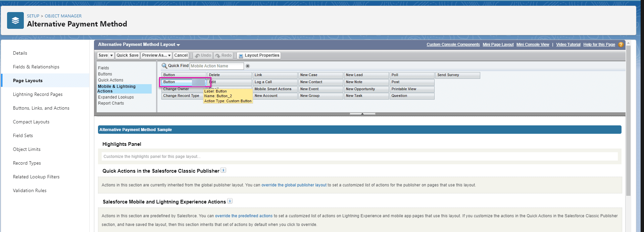Image resolution: width=644 pixels, height=232 pixels.
Task: Click info icon beside Lightning Experience Actions heading
Action: click(x=230, y=201)
